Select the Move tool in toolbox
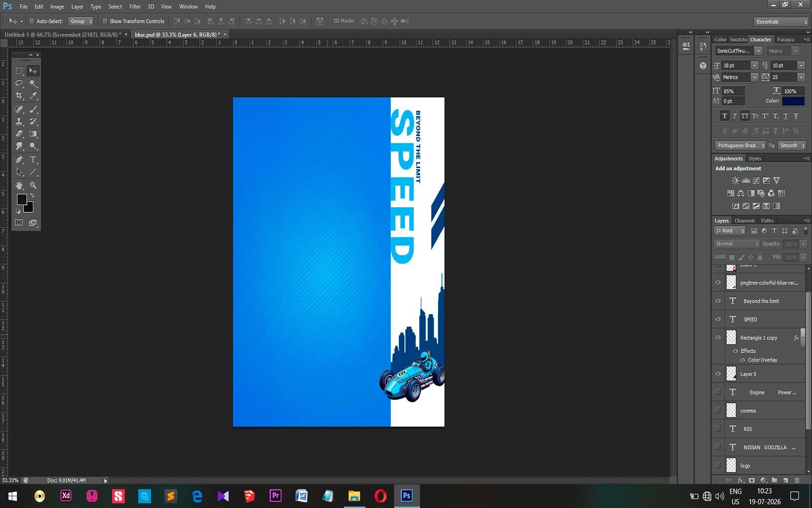 (x=33, y=71)
